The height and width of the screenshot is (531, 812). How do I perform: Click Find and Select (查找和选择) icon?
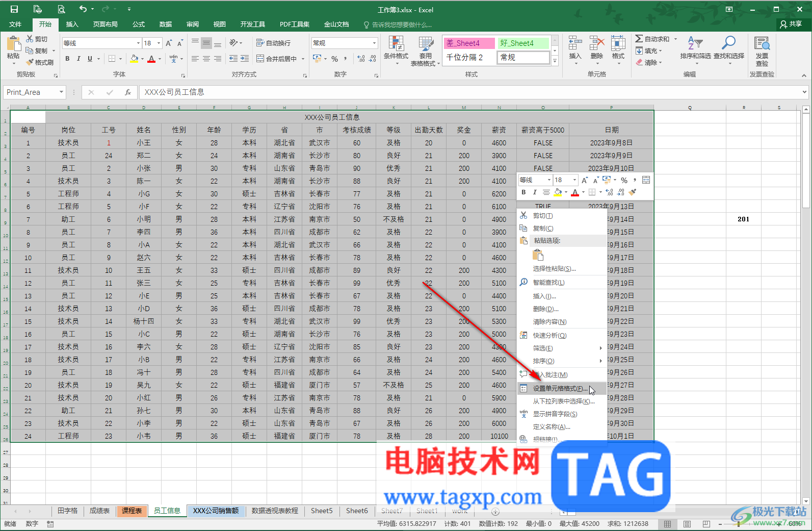(x=729, y=50)
